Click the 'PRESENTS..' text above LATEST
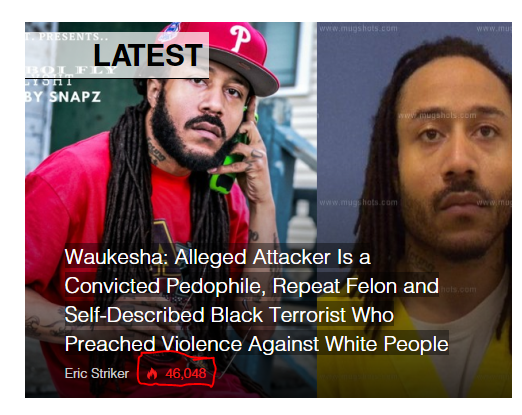 pyautogui.click(x=73, y=37)
